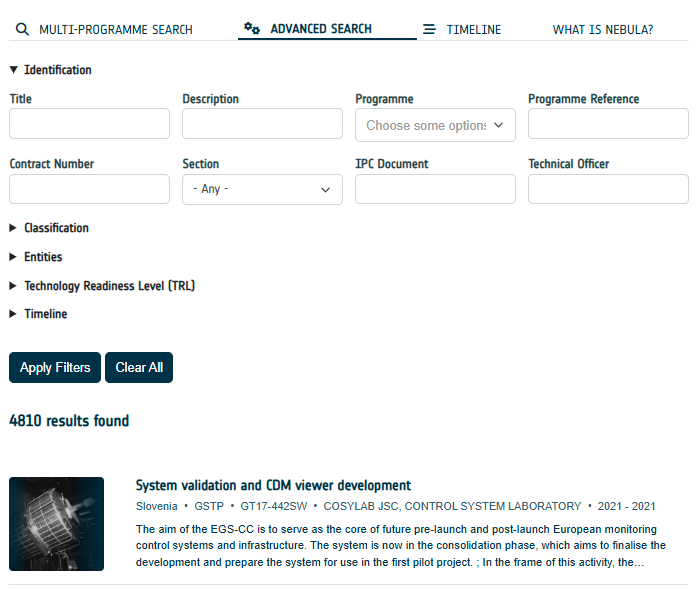697x589 pixels.
Task: Open the Programme options dropdown
Action: 435,125
